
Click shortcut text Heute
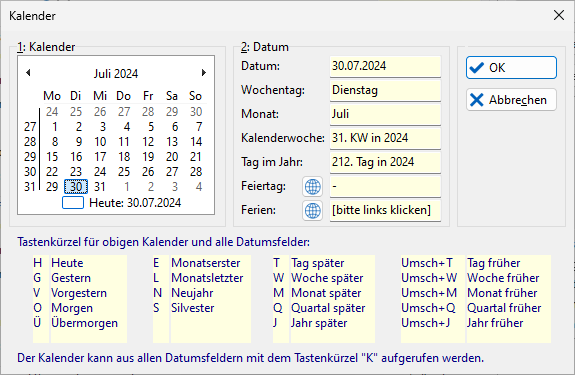click(67, 263)
